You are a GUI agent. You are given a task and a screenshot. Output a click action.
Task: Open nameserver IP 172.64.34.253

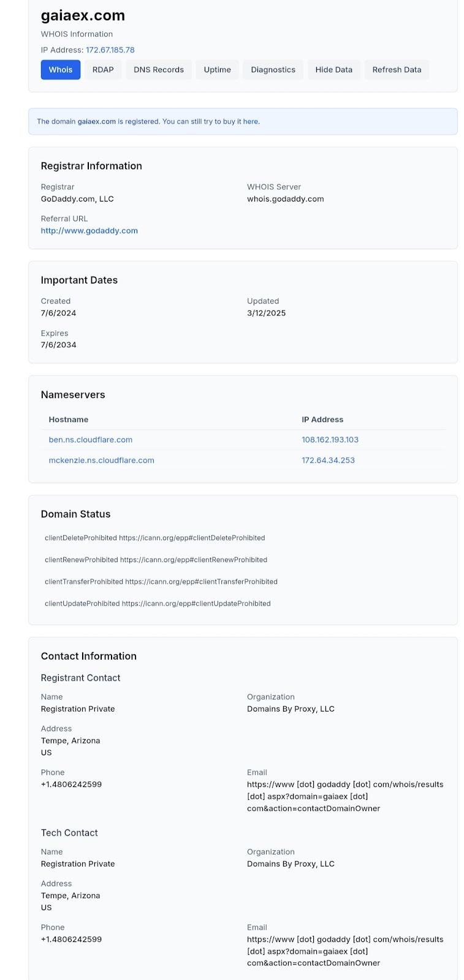point(329,461)
